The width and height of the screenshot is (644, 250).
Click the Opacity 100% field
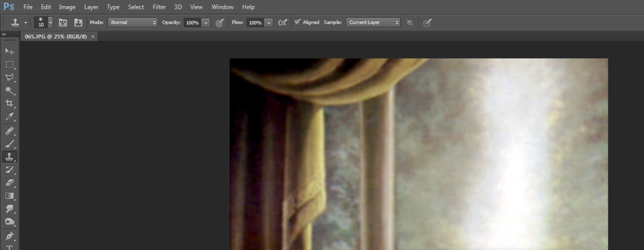[192, 23]
